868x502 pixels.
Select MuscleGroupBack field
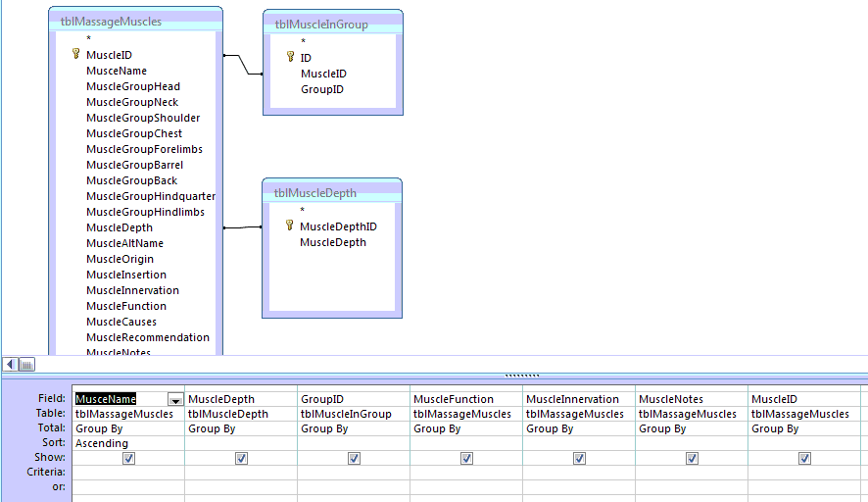(x=131, y=180)
